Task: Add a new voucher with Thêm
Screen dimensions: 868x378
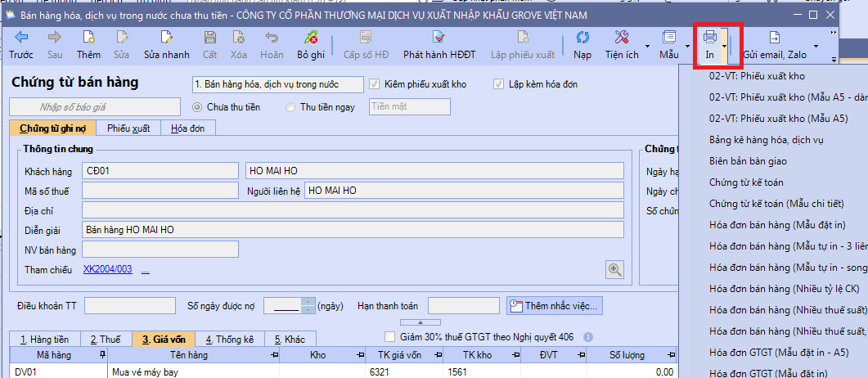Action: pyautogui.click(x=88, y=45)
